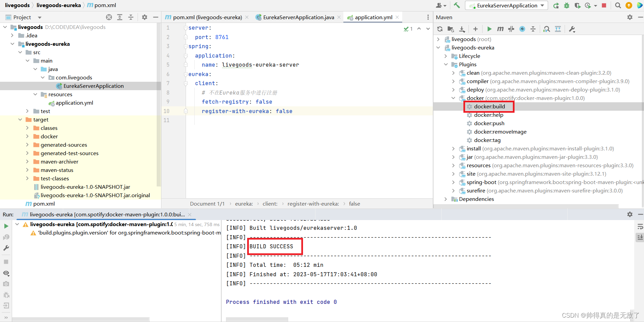Click line 10 register-with-eureka in editor
Image resolution: width=644 pixels, height=322 pixels.
[x=247, y=111]
